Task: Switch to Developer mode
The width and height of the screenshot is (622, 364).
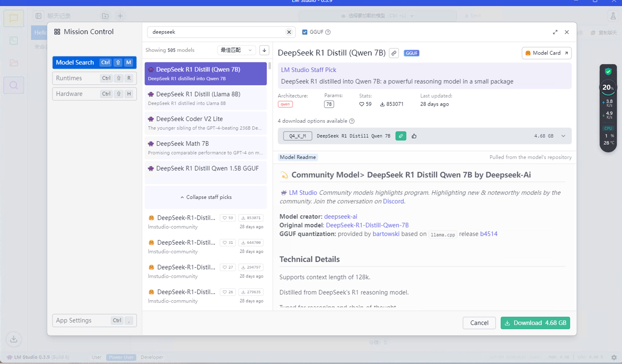Action: (x=152, y=357)
